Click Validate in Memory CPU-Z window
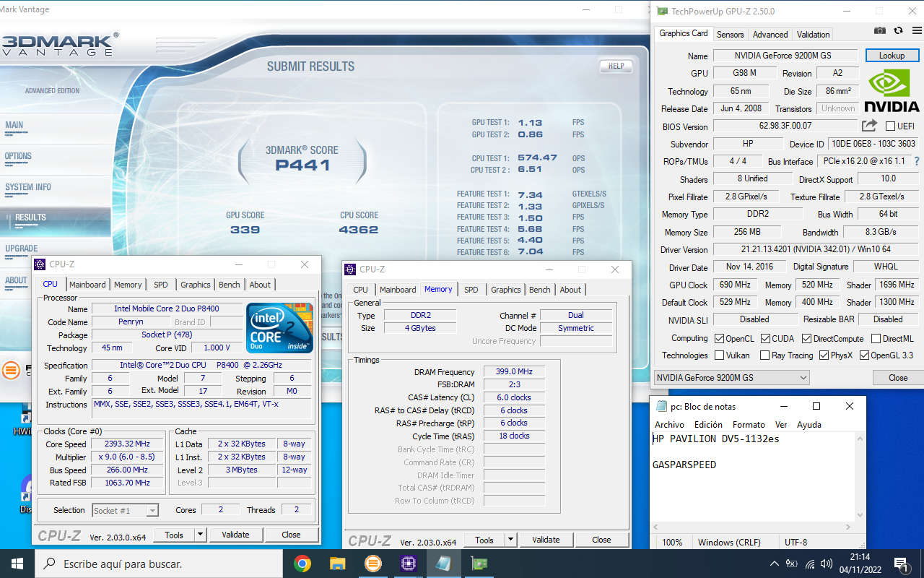 (546, 540)
